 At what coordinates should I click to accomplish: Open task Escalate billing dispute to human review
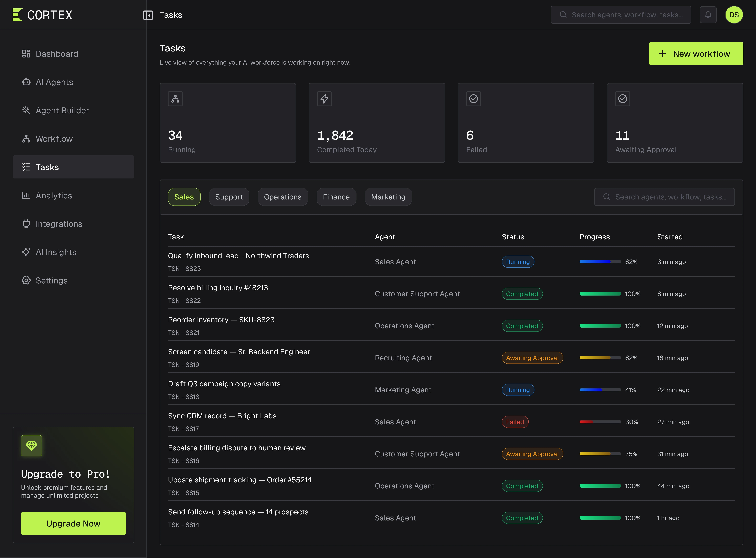pos(237,448)
